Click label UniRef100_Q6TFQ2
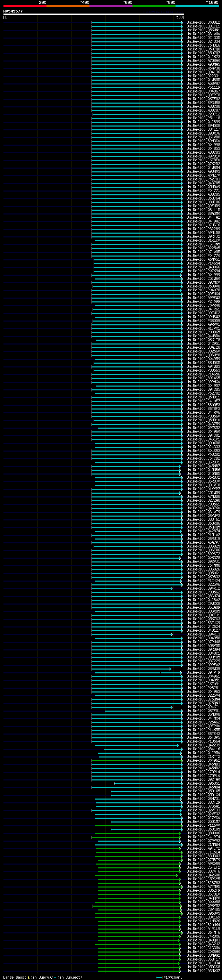 pos(203,99)
